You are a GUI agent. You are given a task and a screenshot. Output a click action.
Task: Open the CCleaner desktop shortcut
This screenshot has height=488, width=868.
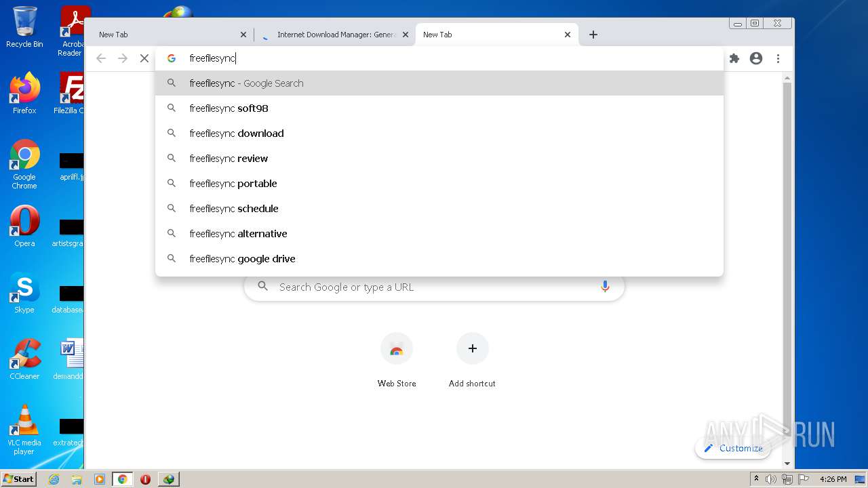24,359
